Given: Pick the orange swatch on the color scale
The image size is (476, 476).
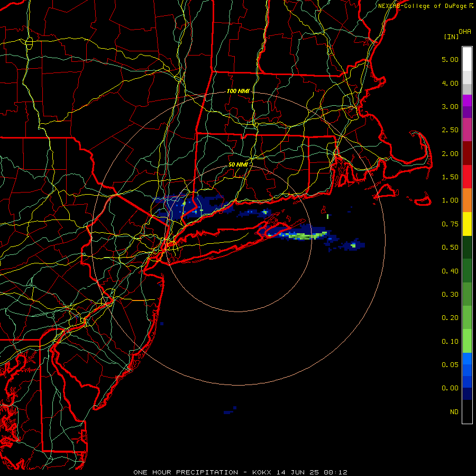Looking at the screenshot, I should pos(467,200).
